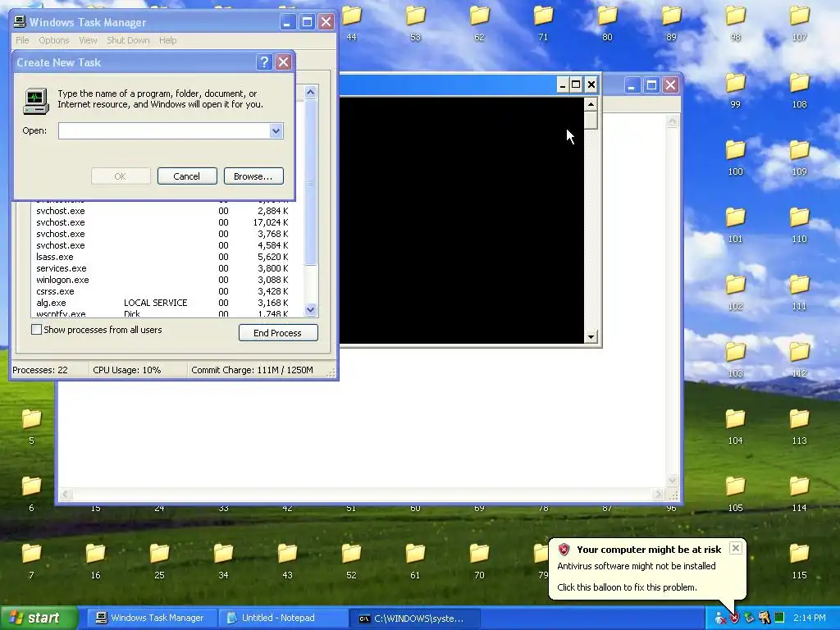Select desktop folder 115
The image size is (840, 630).
(x=799, y=562)
